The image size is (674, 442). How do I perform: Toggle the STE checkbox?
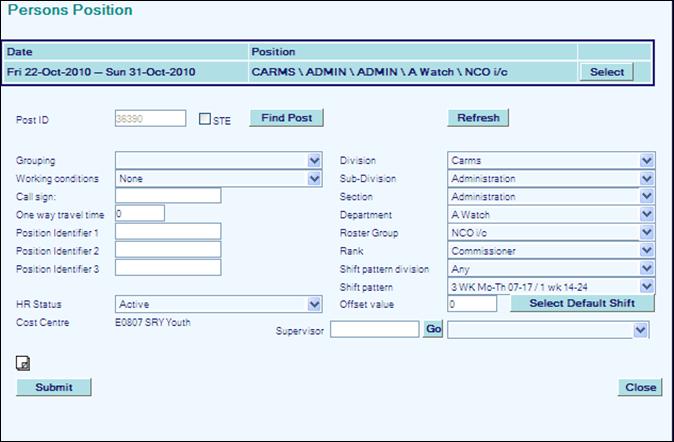[205, 119]
